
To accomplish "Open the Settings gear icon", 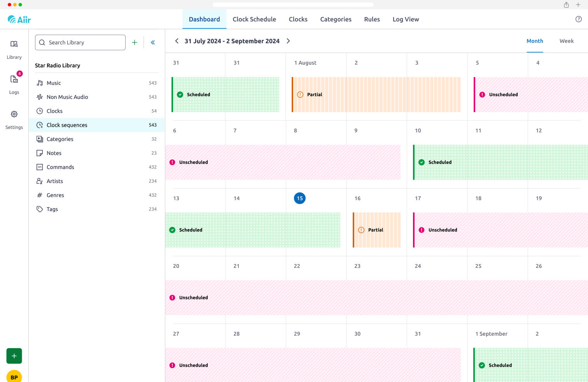I will click(x=14, y=114).
